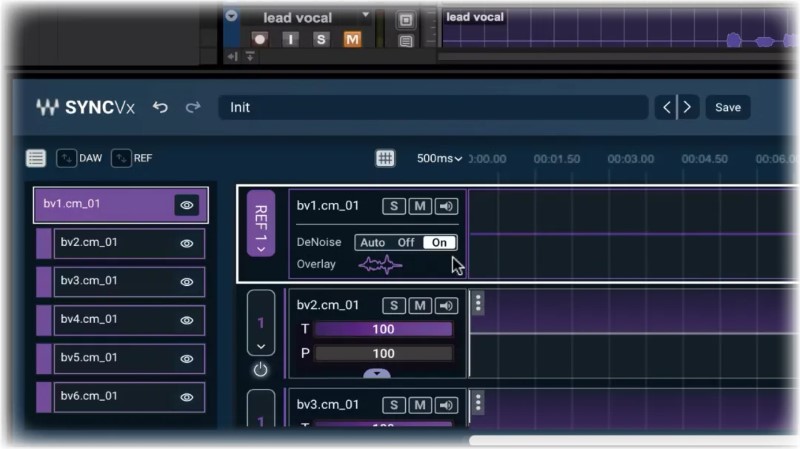Screen dimensions: 800x449
Task: Solo the bv2.cm_01 track
Action: [x=394, y=306]
